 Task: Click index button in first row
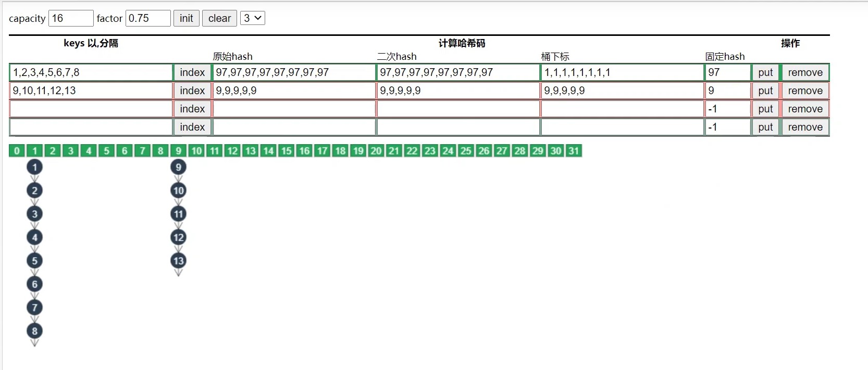click(x=192, y=72)
